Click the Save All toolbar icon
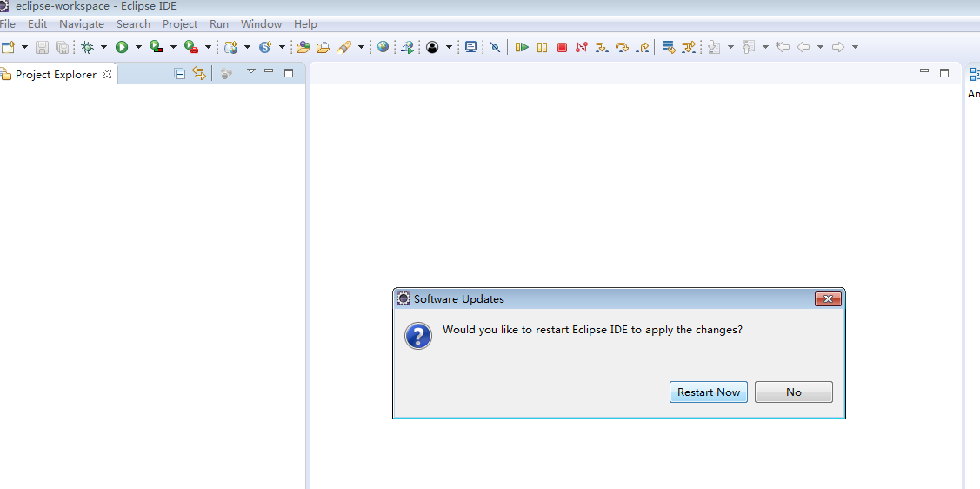Image resolution: width=980 pixels, height=489 pixels. pyautogui.click(x=62, y=47)
